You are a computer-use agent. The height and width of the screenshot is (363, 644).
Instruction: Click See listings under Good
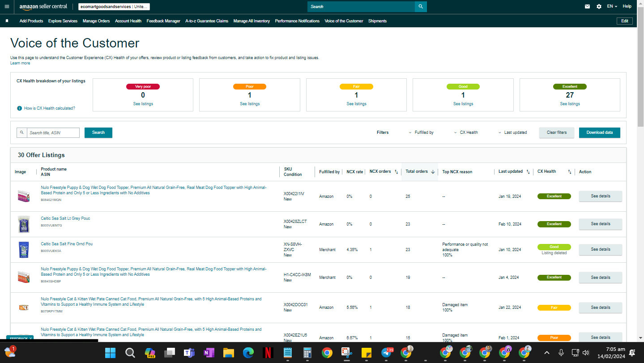point(463,104)
